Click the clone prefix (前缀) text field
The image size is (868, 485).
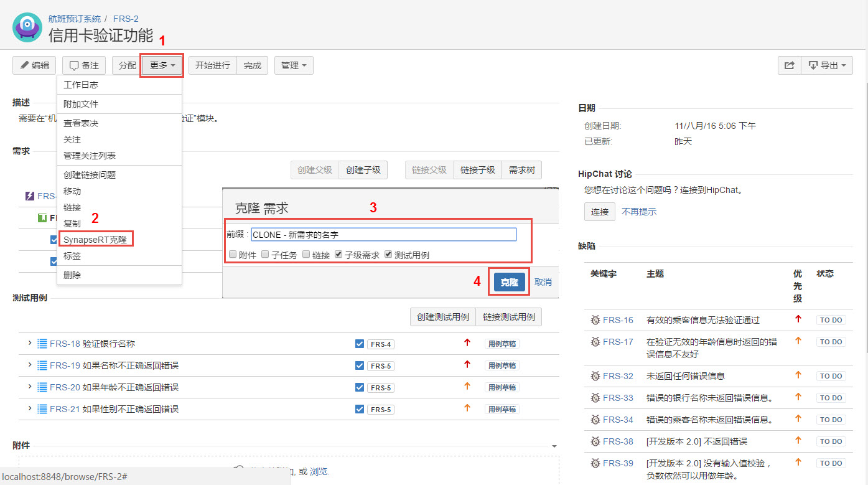[383, 235]
